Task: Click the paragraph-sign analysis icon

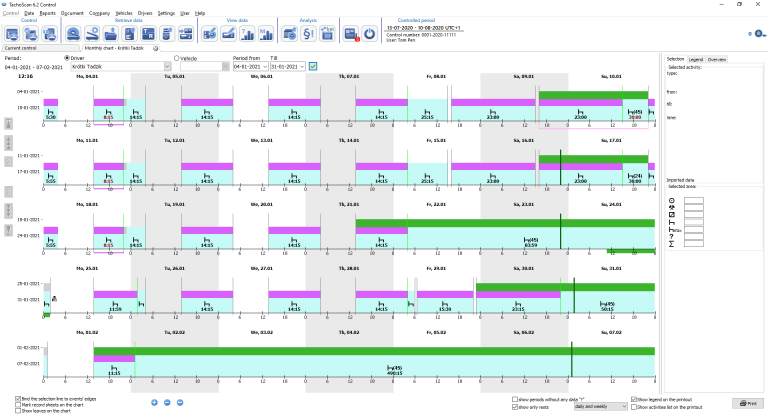Action: [x=309, y=33]
